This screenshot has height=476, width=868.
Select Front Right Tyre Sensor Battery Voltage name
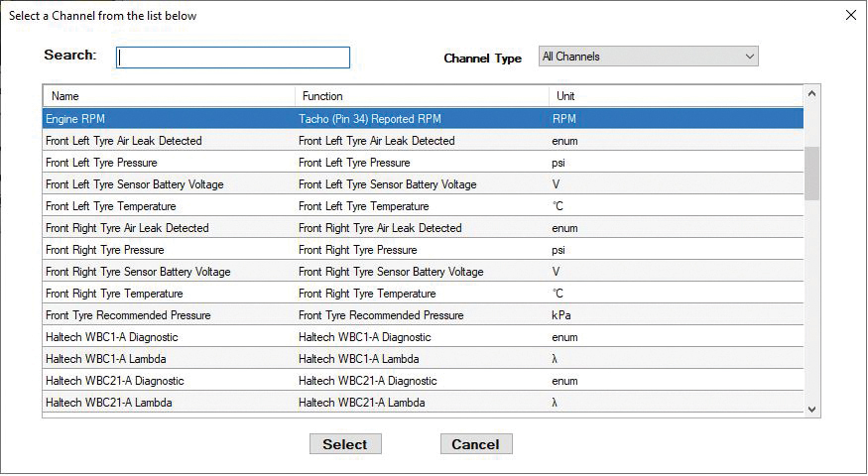click(138, 272)
